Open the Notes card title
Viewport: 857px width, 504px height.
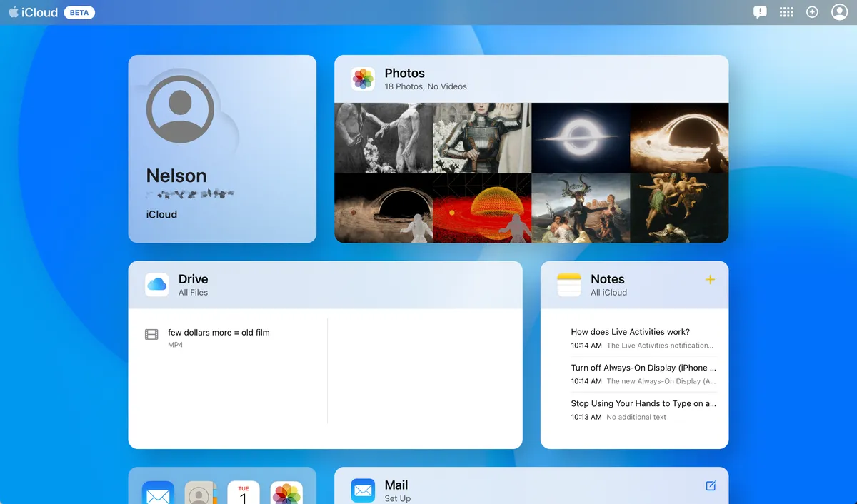click(608, 279)
